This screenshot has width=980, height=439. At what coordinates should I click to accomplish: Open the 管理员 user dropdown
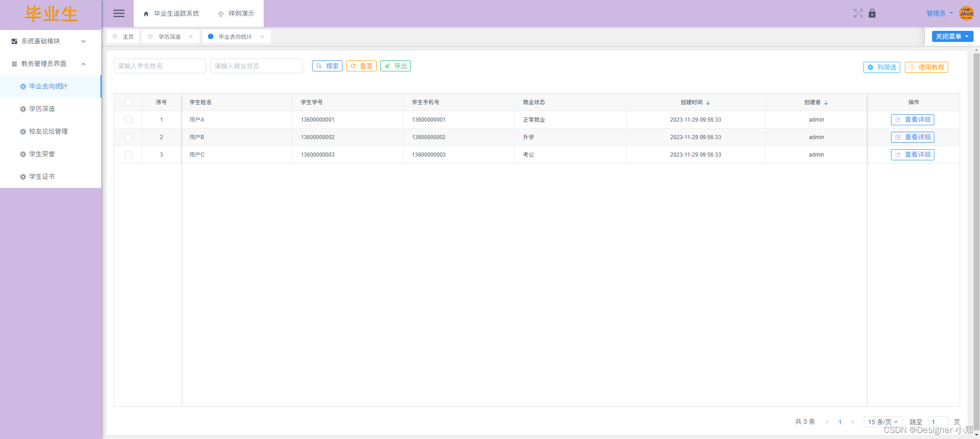coord(939,13)
